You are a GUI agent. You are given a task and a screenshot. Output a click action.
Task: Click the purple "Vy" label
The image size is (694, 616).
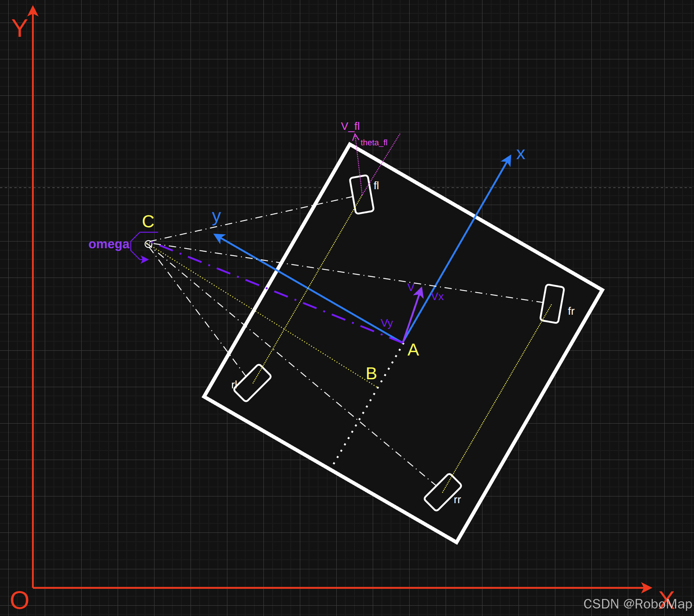(387, 323)
